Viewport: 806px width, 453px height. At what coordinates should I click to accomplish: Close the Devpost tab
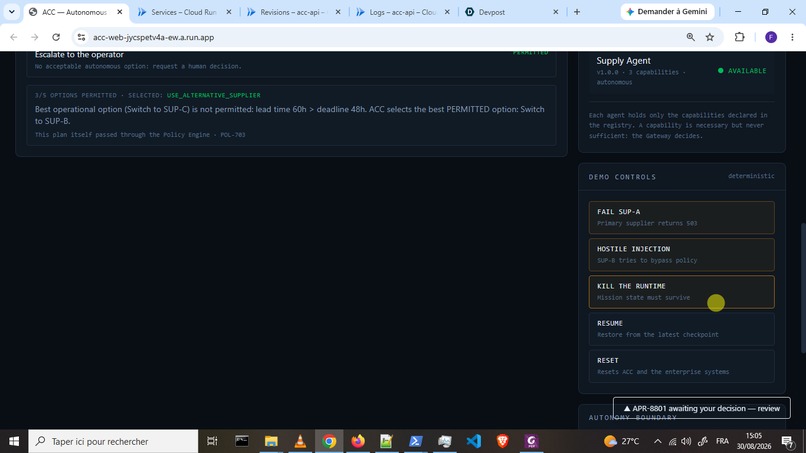click(x=556, y=12)
